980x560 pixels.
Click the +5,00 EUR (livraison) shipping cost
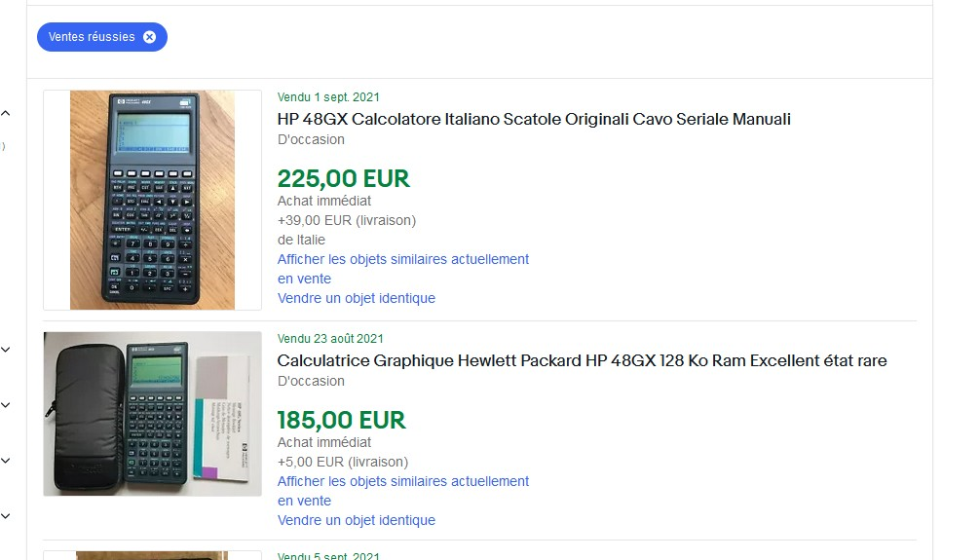pos(342,462)
